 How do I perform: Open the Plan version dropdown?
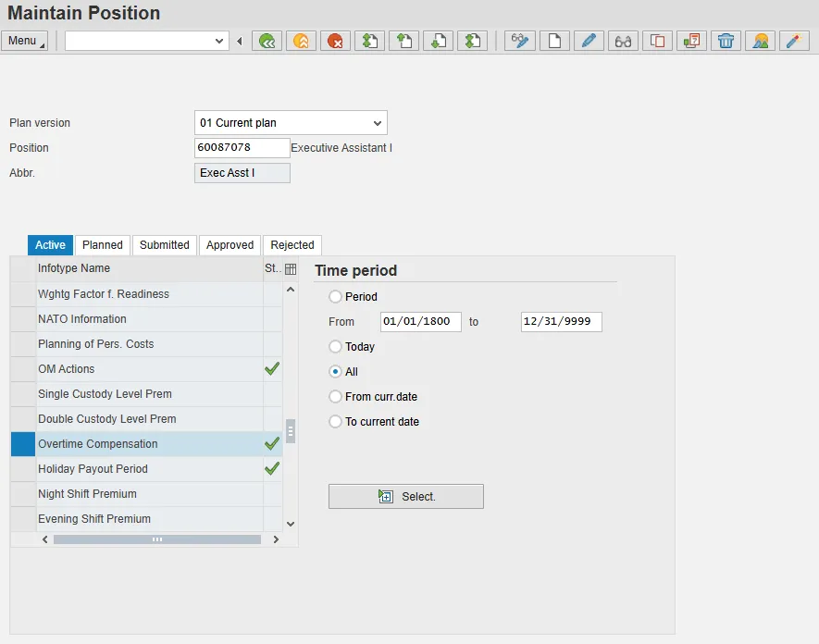pyautogui.click(x=377, y=123)
